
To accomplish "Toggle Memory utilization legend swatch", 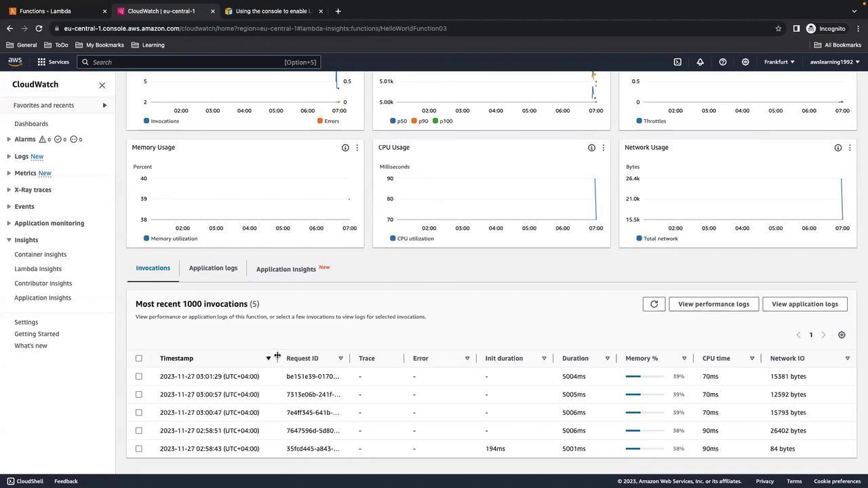I will click(146, 239).
